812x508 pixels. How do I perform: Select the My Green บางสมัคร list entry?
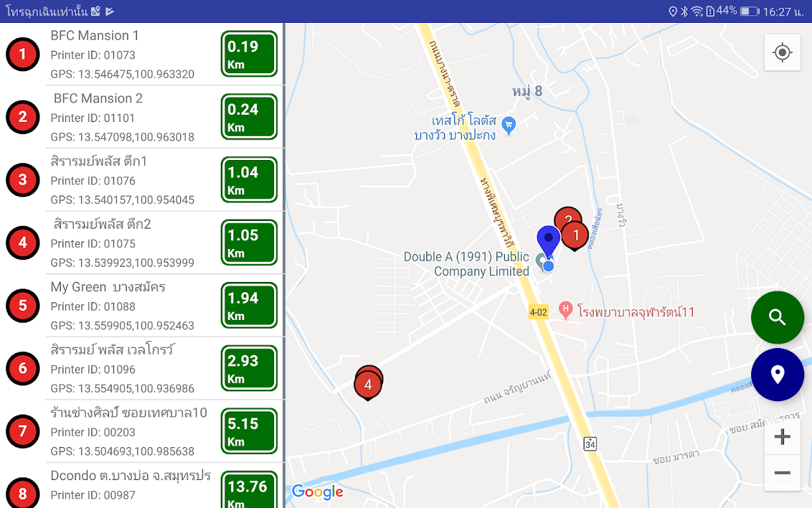141,305
